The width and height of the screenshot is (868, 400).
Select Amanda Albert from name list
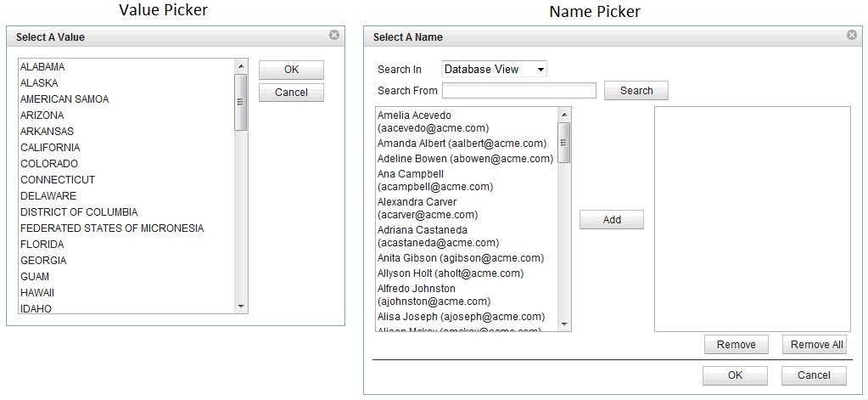click(461, 144)
